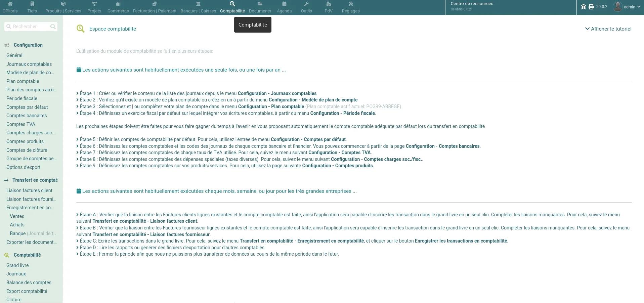Open Période fiscale in sidebar
The image size is (644, 303).
(22, 98)
